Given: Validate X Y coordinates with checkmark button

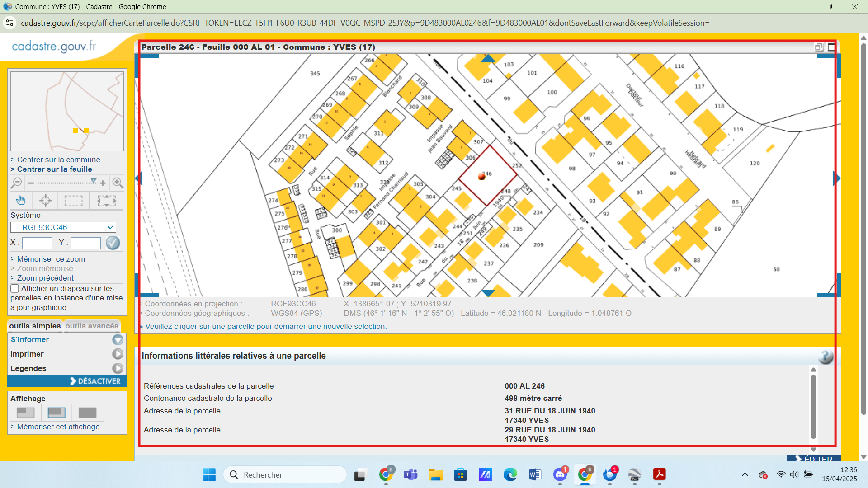Looking at the screenshot, I should click(x=113, y=243).
